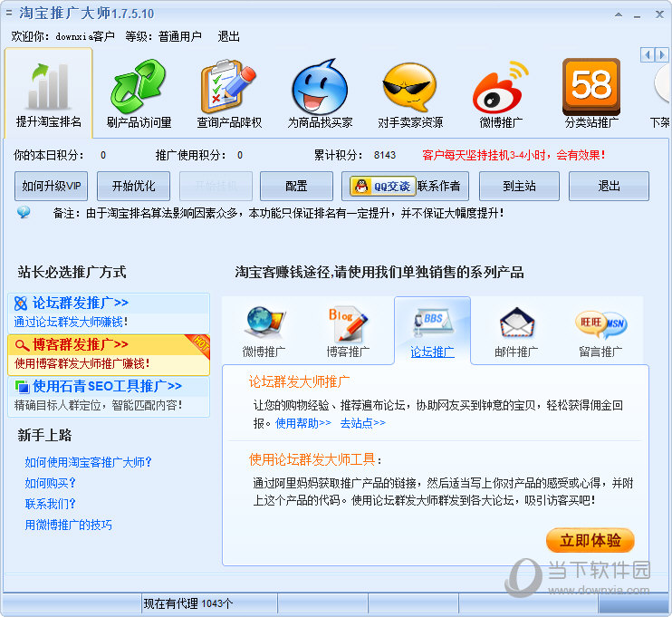Screen dimensions: 672x617
Task: Click the globe 微博推广 product icon
Action: [264, 323]
